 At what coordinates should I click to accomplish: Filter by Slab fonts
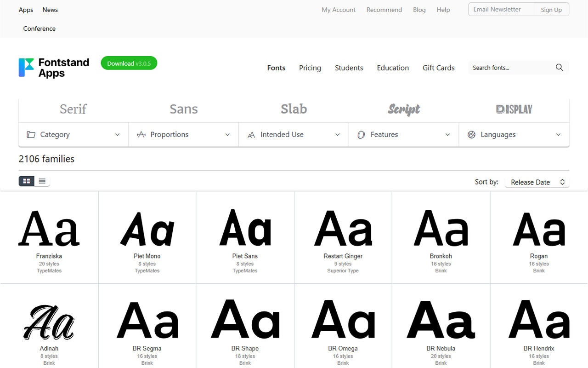294,109
